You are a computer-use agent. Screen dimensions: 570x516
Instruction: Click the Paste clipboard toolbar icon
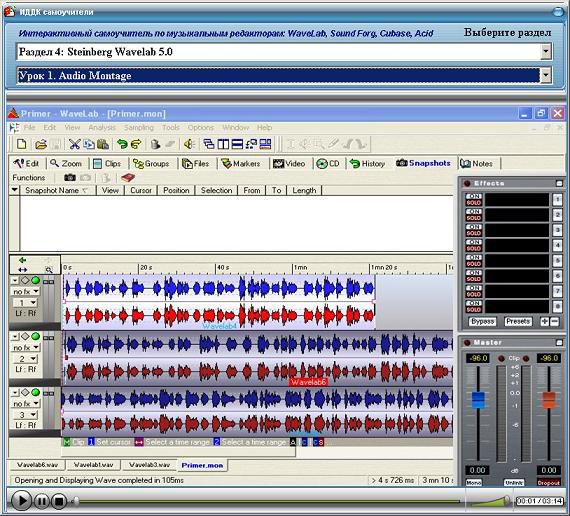103,144
